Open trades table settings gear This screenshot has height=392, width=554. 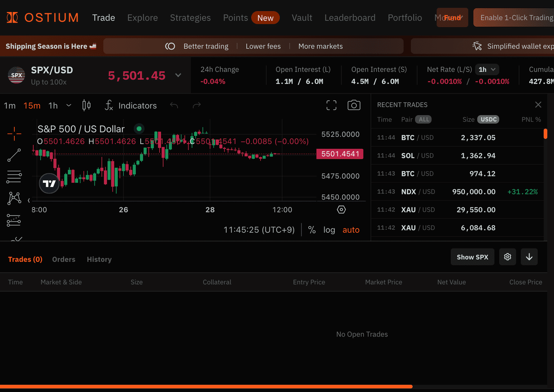[x=507, y=257]
